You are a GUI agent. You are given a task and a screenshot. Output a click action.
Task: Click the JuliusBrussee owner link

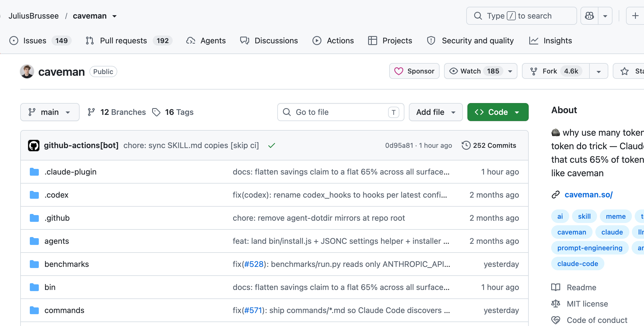33,16
